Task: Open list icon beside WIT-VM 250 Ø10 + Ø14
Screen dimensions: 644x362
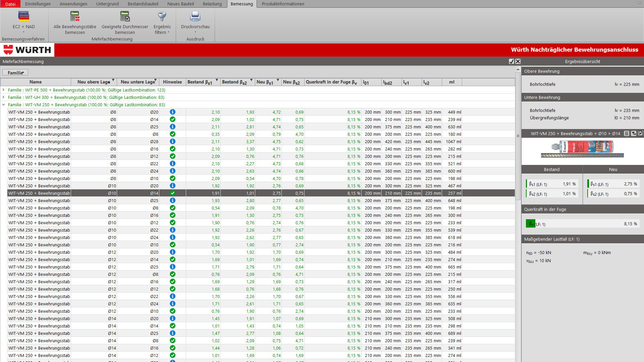Action: coord(626,133)
